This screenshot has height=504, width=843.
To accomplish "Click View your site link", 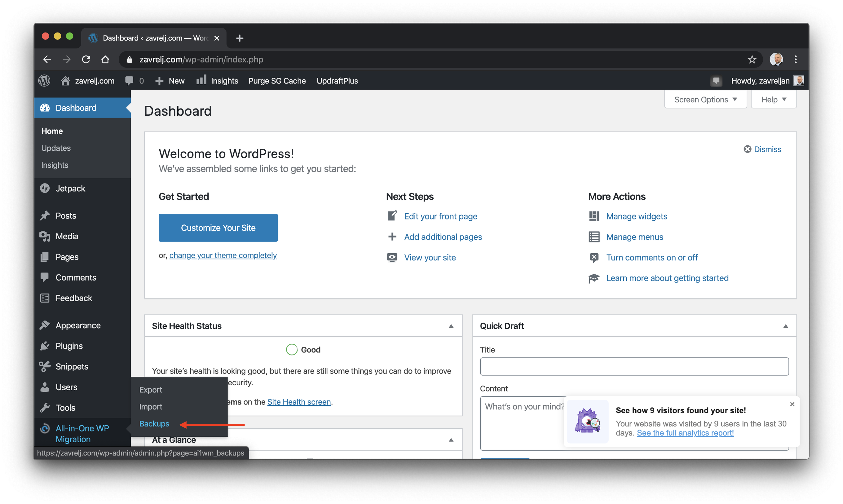I will 430,258.
